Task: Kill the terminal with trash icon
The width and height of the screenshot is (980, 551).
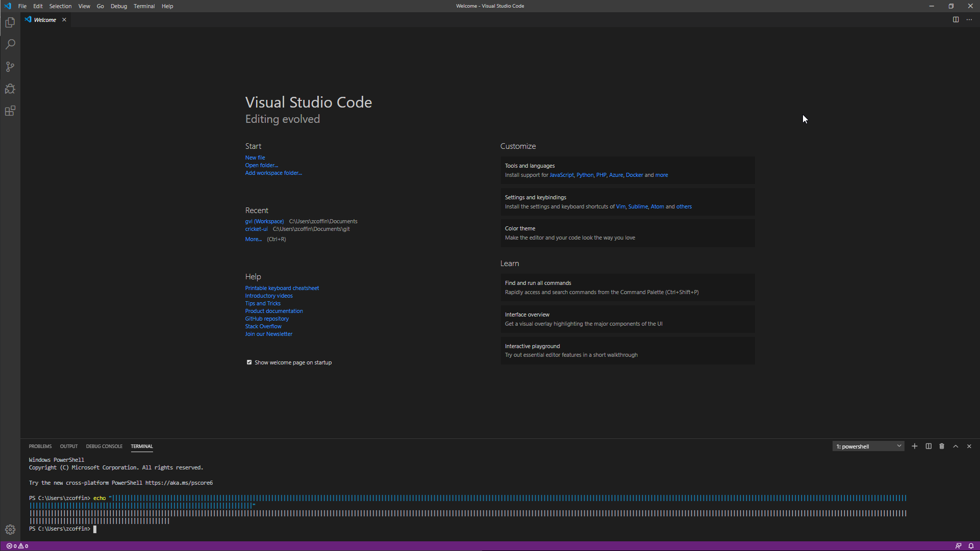Action: pos(942,446)
